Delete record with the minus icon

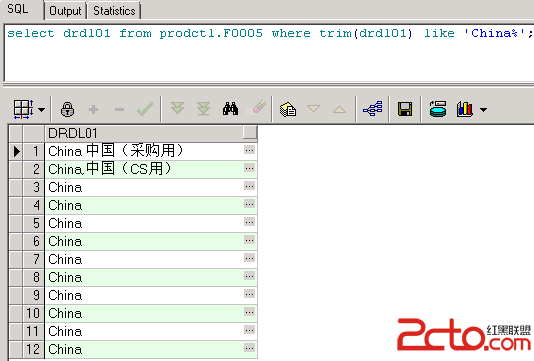pyautogui.click(x=119, y=109)
